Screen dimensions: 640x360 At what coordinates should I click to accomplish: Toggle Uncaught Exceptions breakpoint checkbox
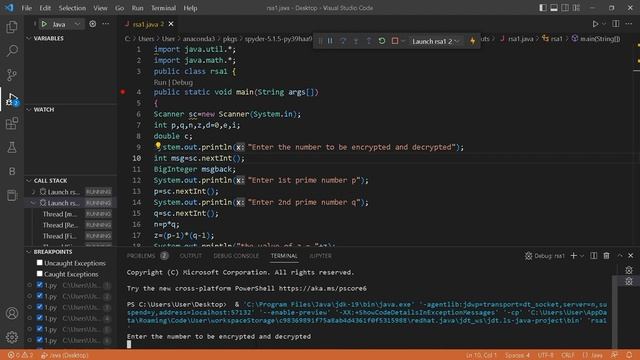40,263
